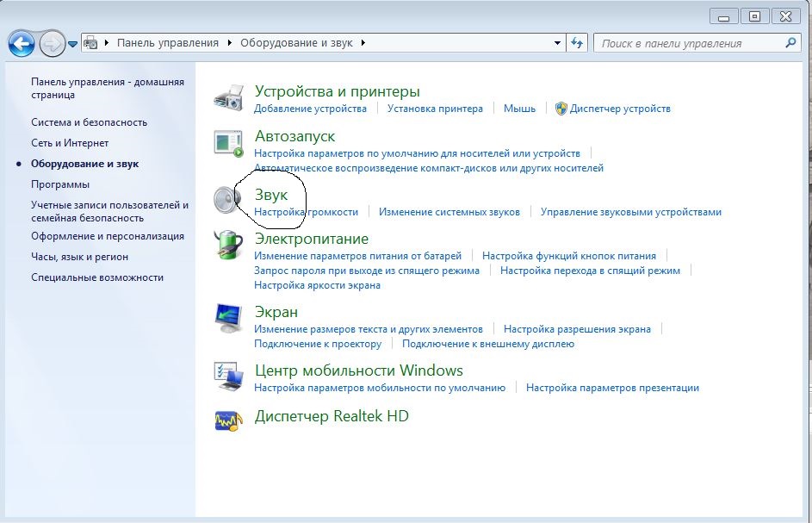Click Настройка яркости экрана link
Viewport: 812px width, 523px height.
point(317,285)
